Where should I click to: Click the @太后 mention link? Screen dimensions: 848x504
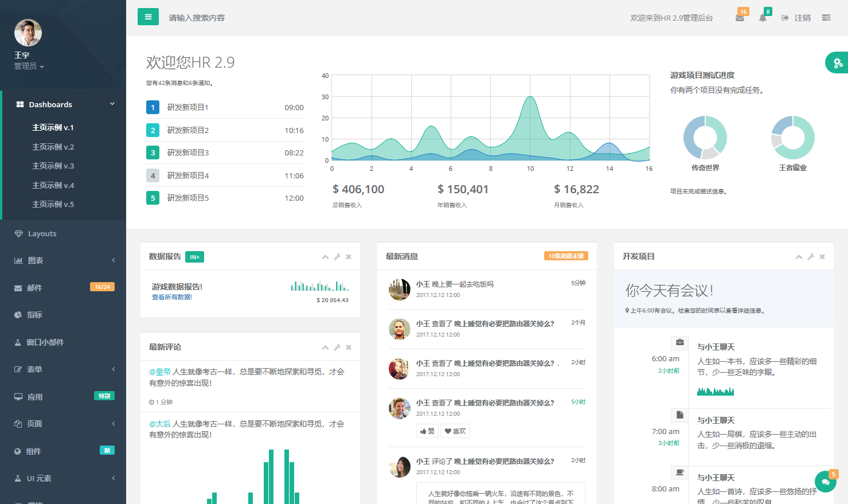click(x=160, y=424)
